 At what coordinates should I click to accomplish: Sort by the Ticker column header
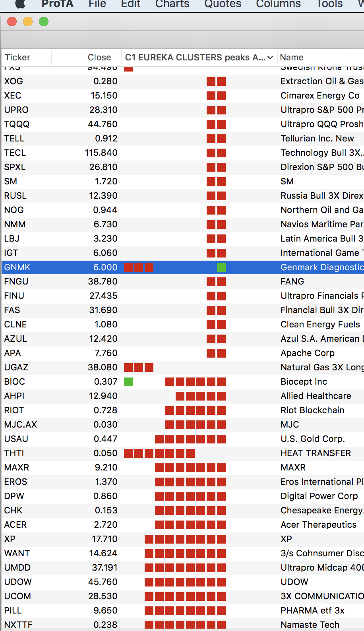(17, 57)
